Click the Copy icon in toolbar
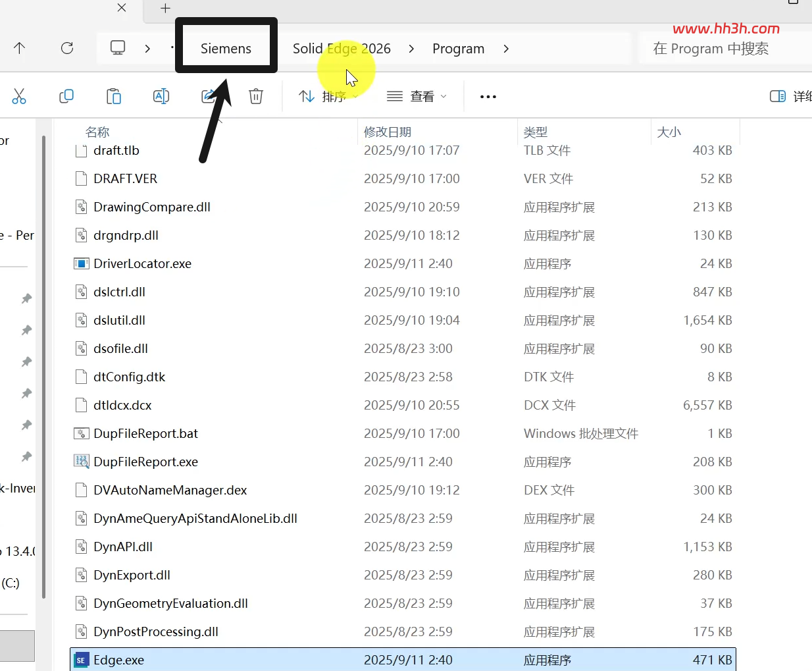This screenshot has height=671, width=812. coord(66,97)
